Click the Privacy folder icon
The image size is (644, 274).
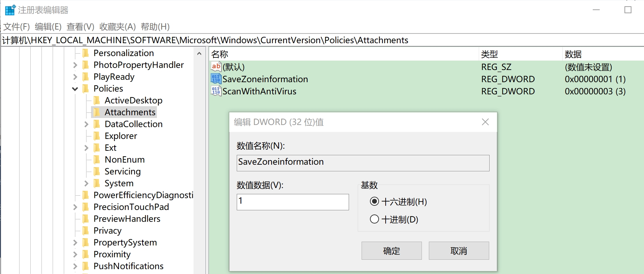click(x=85, y=231)
